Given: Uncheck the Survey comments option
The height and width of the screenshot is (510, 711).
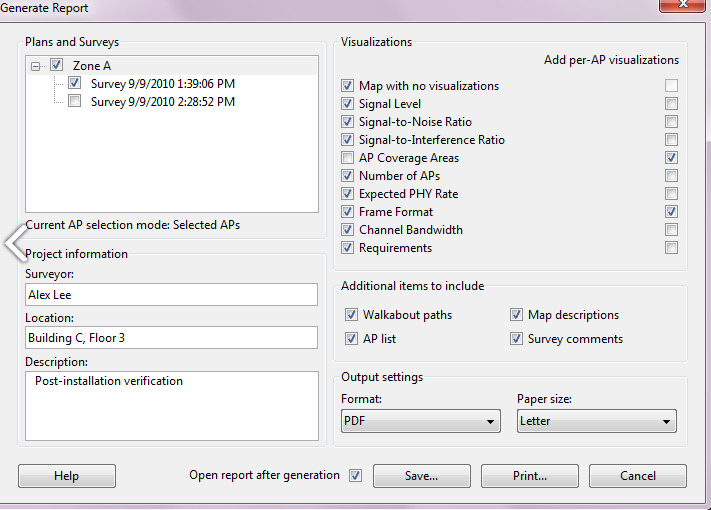Looking at the screenshot, I should coord(516,338).
